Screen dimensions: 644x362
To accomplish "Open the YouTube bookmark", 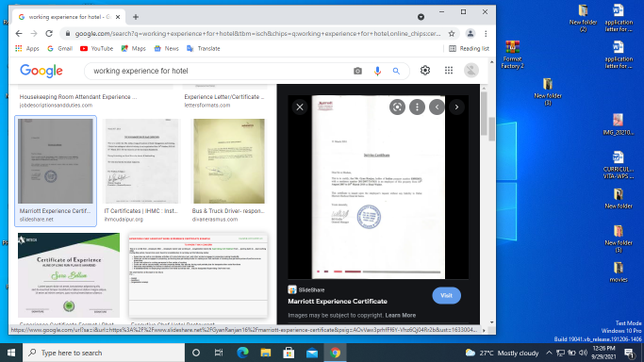I will pyautogui.click(x=96, y=48).
